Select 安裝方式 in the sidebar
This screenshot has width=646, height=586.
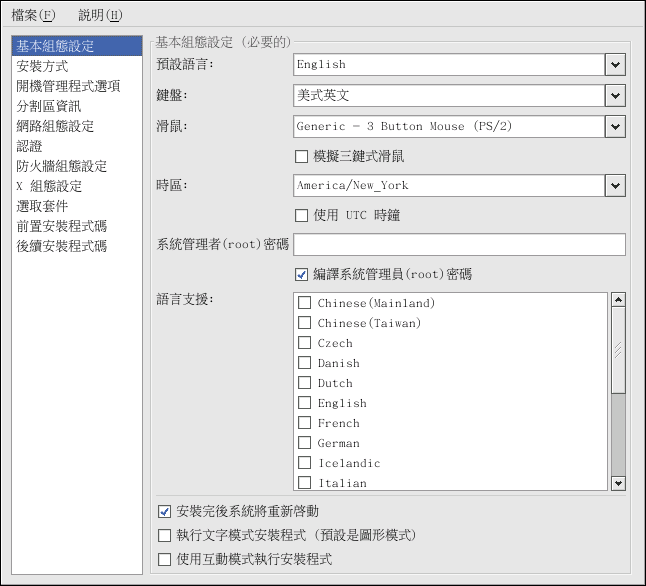click(42, 66)
